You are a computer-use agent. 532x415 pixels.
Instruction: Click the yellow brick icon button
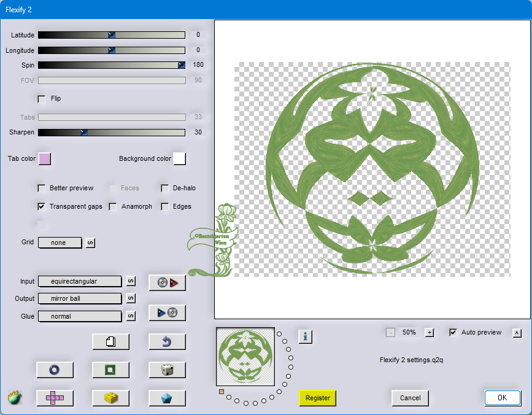[111, 398]
